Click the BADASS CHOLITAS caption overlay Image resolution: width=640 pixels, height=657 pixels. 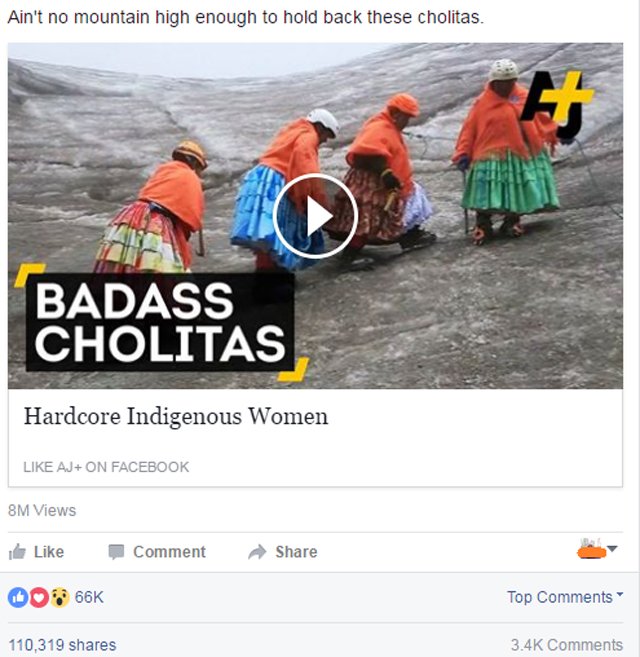click(x=161, y=322)
